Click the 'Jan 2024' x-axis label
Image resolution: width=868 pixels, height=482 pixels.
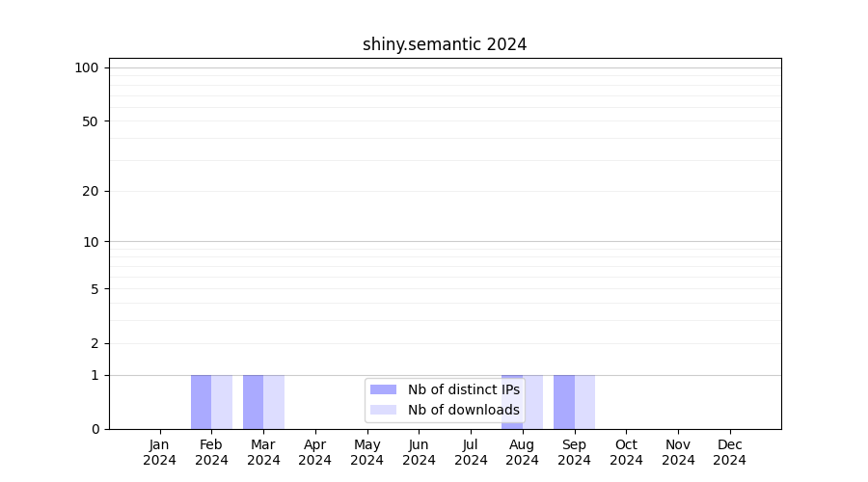[x=159, y=452]
